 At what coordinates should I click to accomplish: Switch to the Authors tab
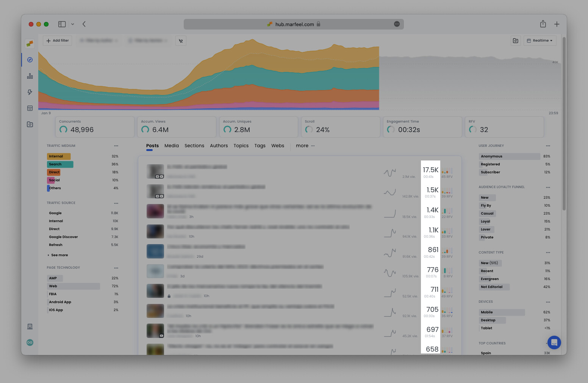click(x=219, y=146)
